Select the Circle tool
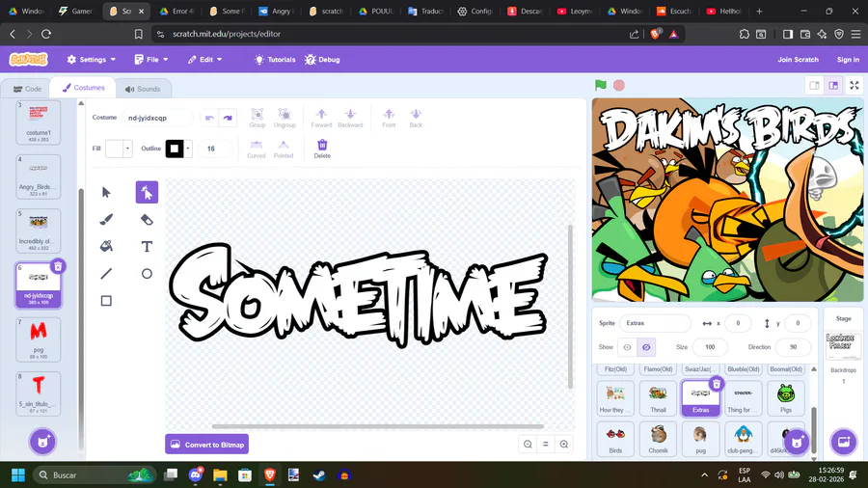The height and width of the screenshot is (488, 868). pyautogui.click(x=147, y=274)
